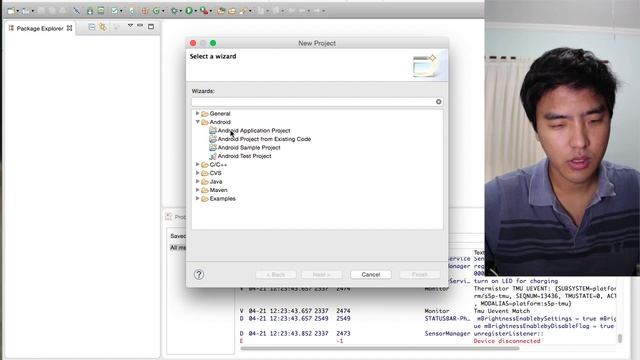Click the New file toolbar icon

(x=11, y=11)
